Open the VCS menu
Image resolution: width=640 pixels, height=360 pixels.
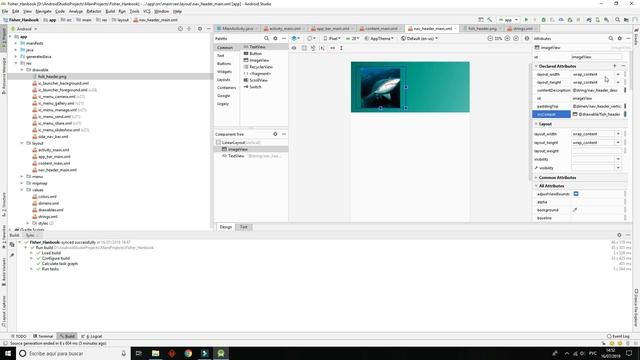tap(147, 11)
